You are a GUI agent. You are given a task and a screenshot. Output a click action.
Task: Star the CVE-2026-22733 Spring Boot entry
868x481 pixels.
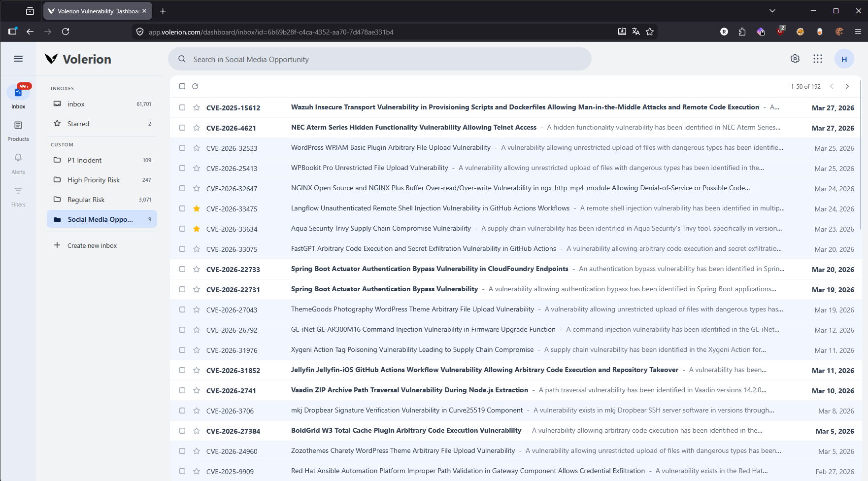tap(197, 269)
